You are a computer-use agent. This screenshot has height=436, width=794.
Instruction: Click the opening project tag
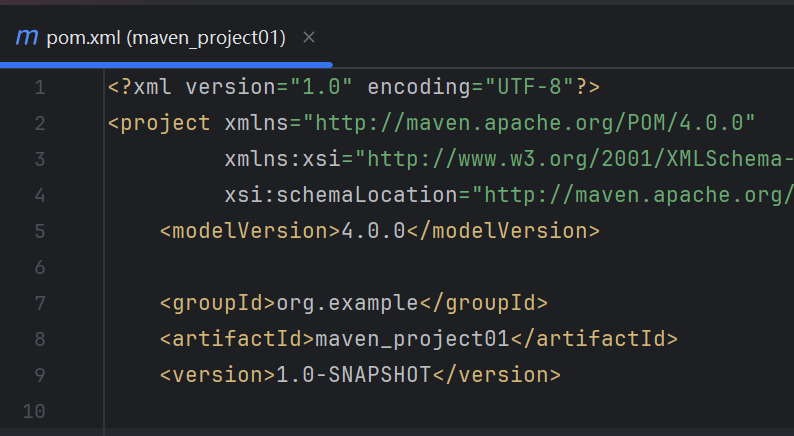coord(159,123)
